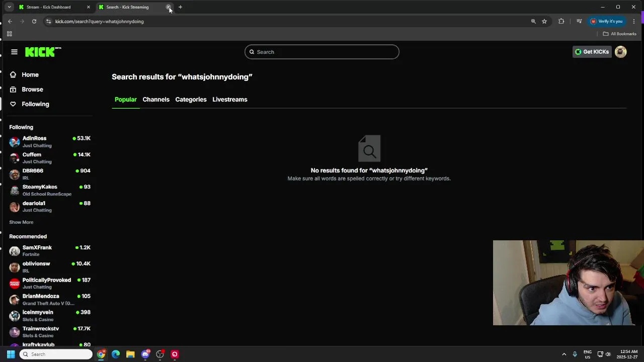This screenshot has height=362, width=644.
Task: Open the hamburger sidebar menu
Action: [x=14, y=52]
